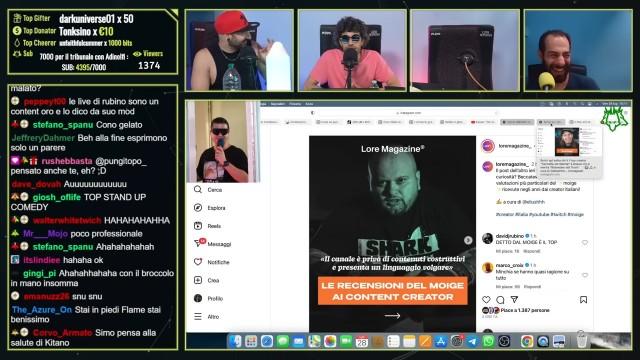Open Profilo avatar in Instagram sidebar
Image resolution: width=640 pixels, height=360 pixels.
209,298
